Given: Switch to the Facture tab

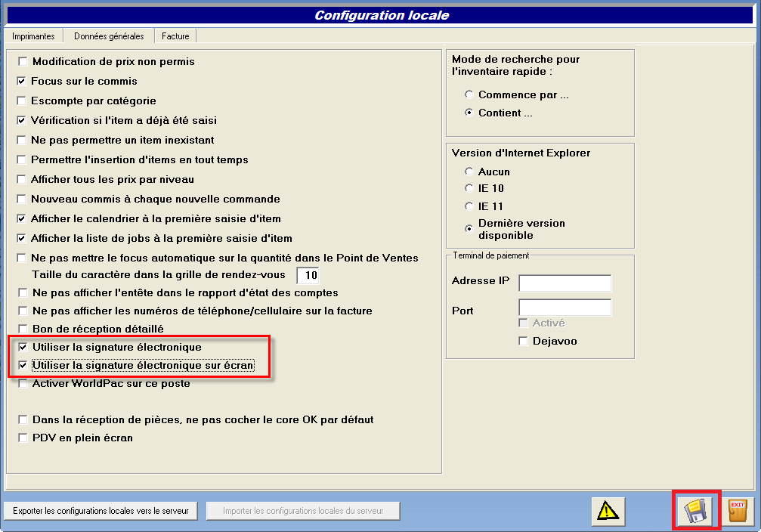Looking at the screenshot, I should point(175,36).
